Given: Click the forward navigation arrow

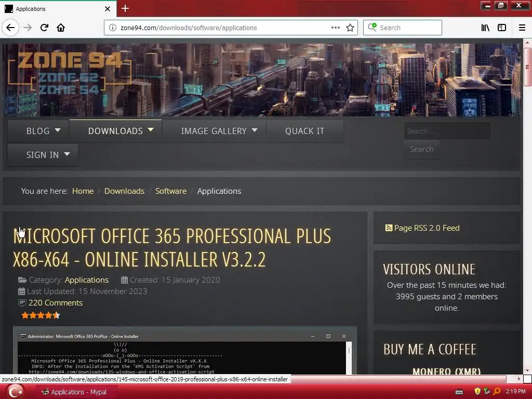Looking at the screenshot, I should (x=28, y=28).
